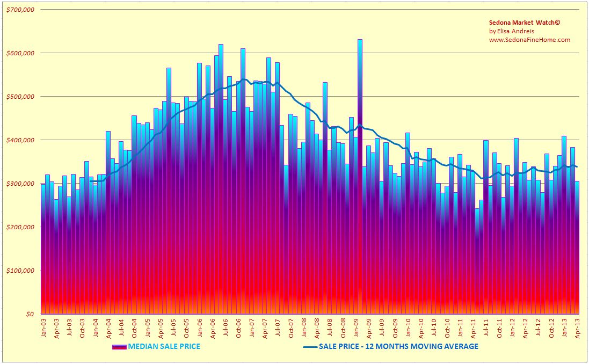This screenshot has width=589, height=364.
Task: Click the Apr-09 x-axis label
Action: click(x=369, y=329)
